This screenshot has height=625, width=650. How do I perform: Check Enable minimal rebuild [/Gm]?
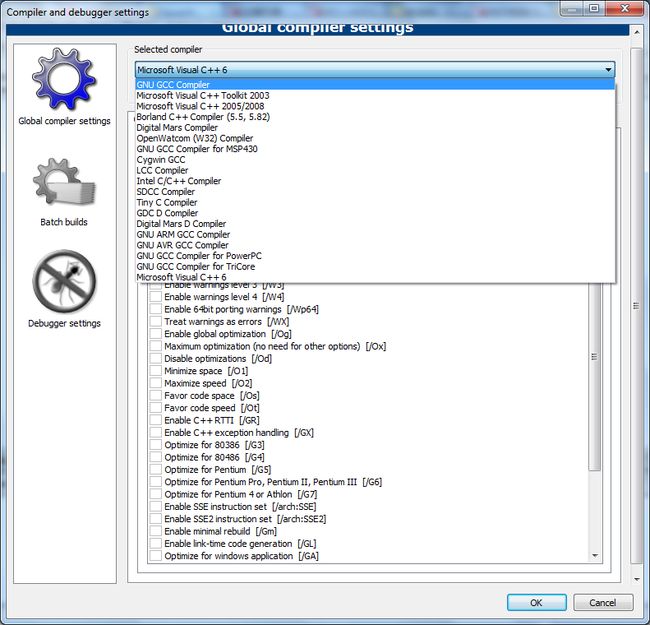tap(156, 531)
